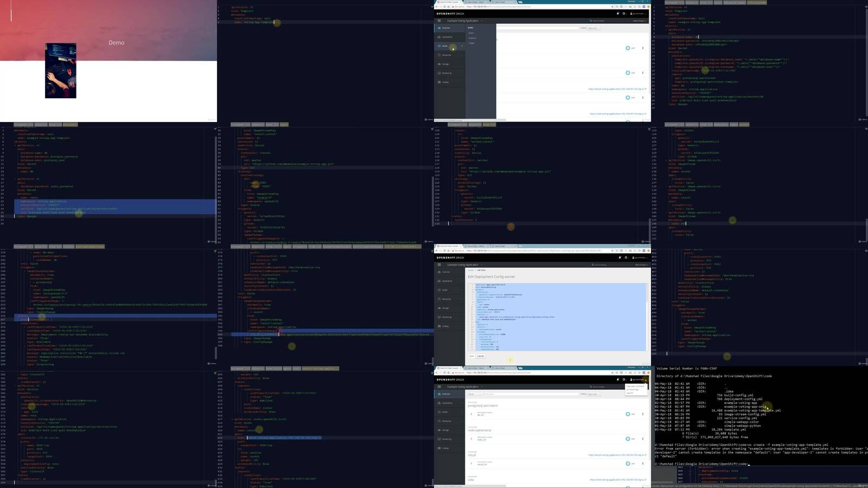Click Save in the Edit Deployment Config frame

(471, 356)
